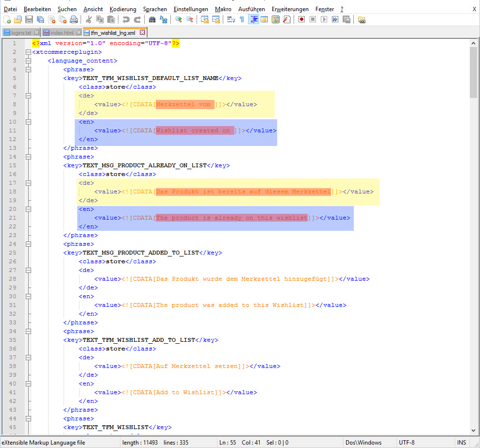Click the UTF-8 encoding status bar field
Viewport: 480px width, 448px height.
(x=406, y=443)
